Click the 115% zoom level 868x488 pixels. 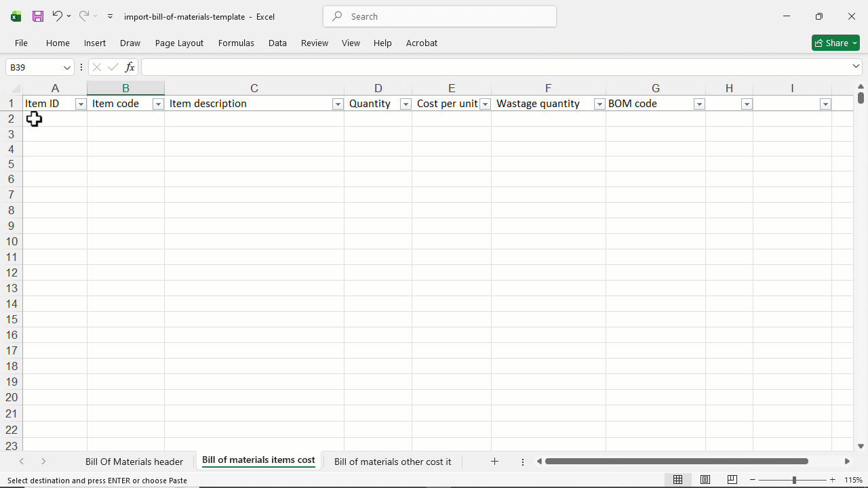point(853,480)
